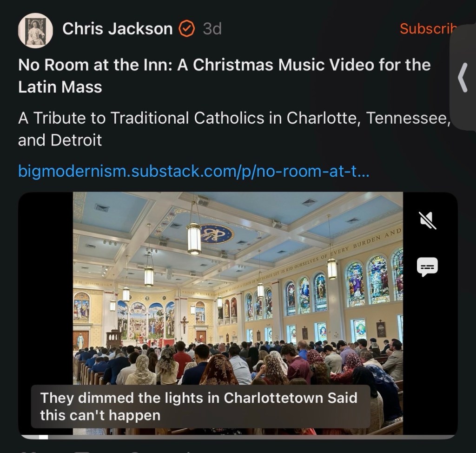Click the 3d post timestamp
476x453 pixels.
tap(212, 29)
